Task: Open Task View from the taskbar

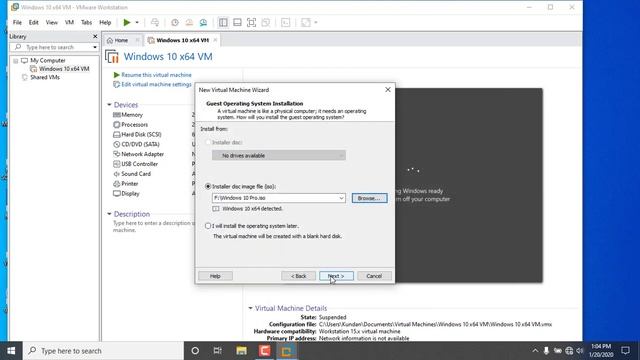Action: coord(218,351)
